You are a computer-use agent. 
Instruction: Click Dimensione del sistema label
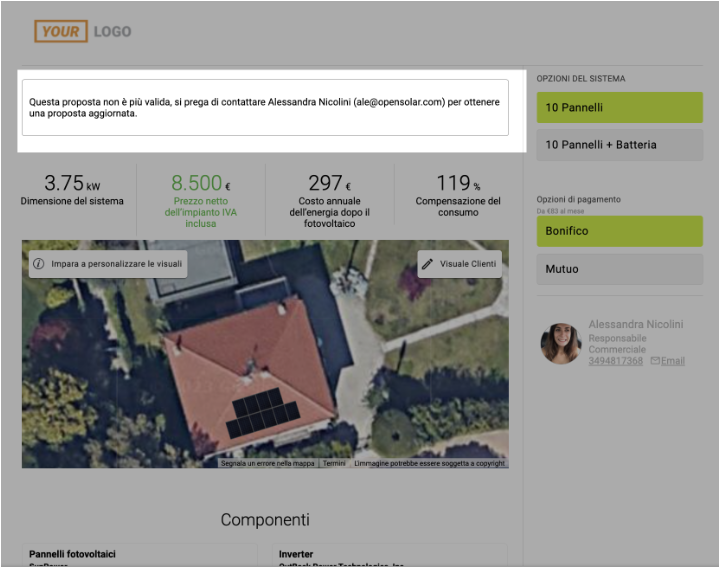click(x=72, y=201)
